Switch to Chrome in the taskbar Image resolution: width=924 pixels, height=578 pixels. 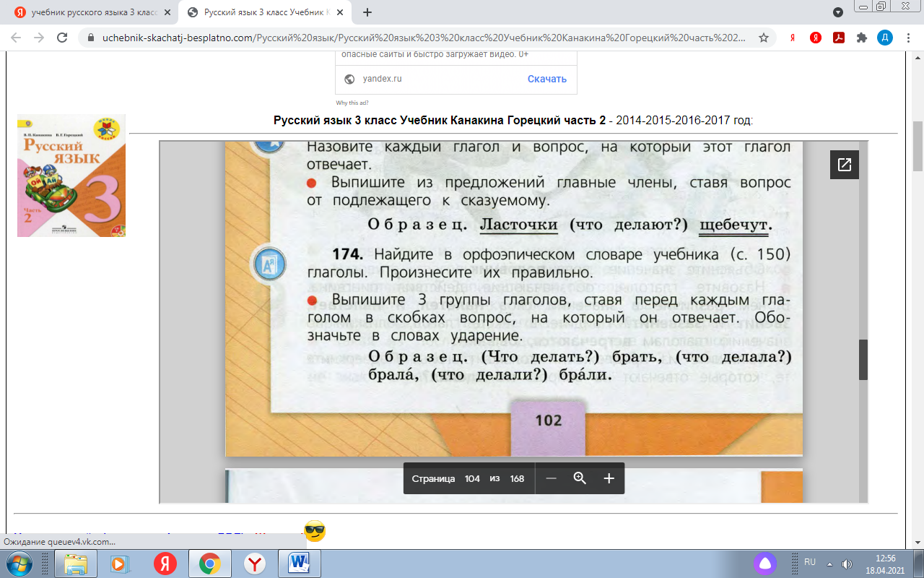coord(210,564)
